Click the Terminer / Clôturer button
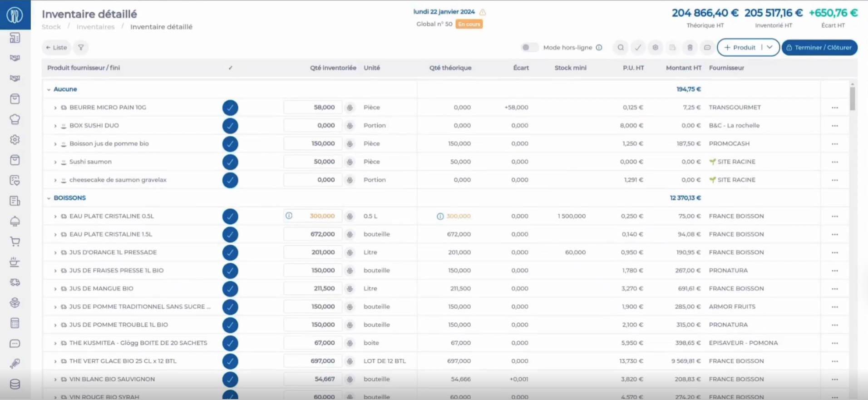 [819, 48]
